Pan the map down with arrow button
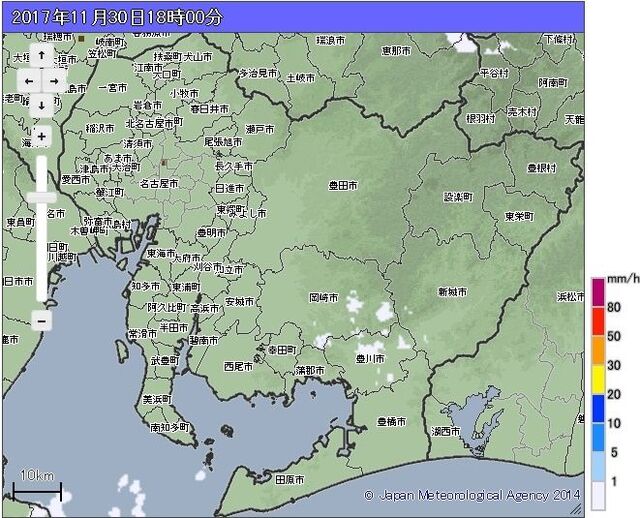640x518 pixels. 41,106
